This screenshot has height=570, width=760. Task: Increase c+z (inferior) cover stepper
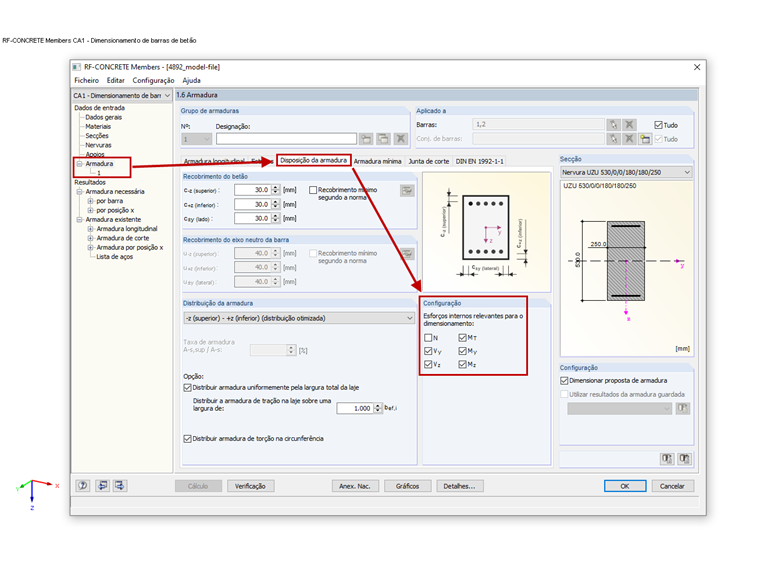click(276, 202)
